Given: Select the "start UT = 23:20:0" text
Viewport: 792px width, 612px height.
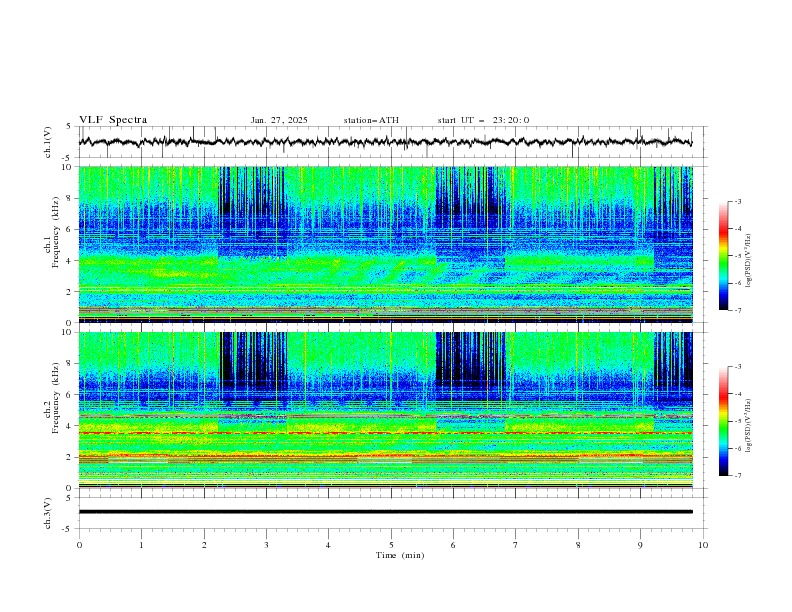Looking at the screenshot, I should pyautogui.click(x=483, y=120).
